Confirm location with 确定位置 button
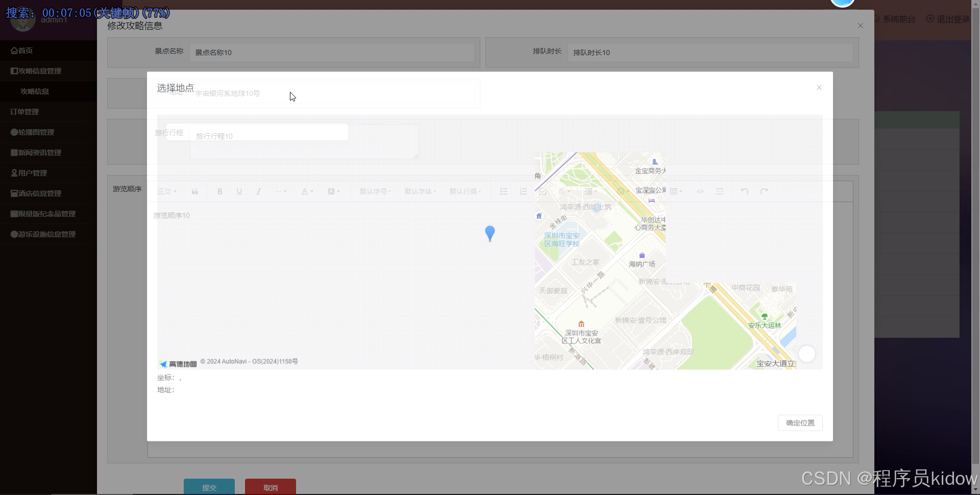 pos(800,423)
